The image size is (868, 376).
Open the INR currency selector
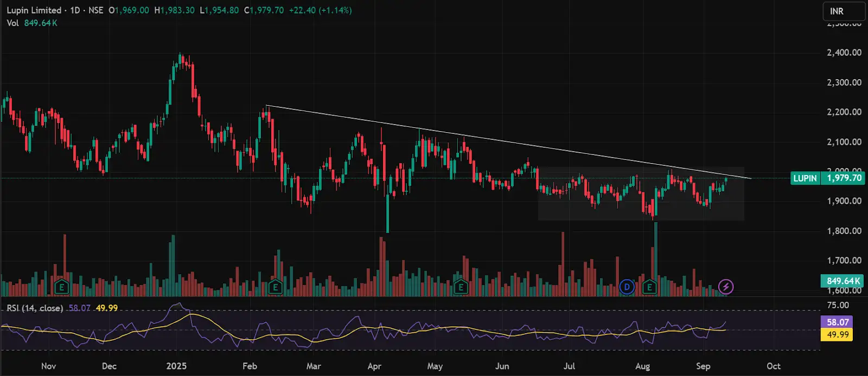pos(843,11)
